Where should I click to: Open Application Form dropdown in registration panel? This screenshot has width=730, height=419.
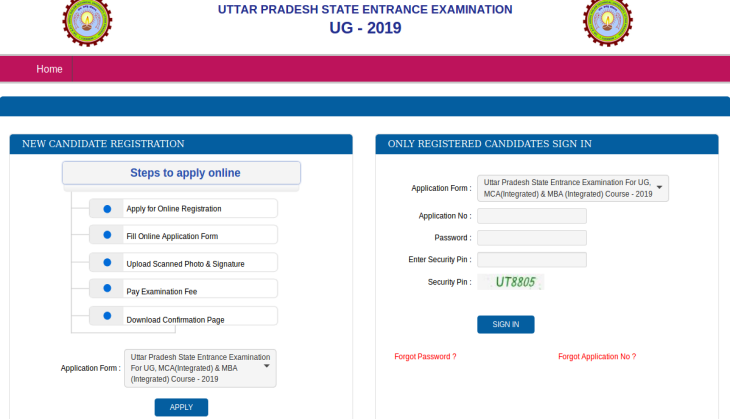point(200,368)
